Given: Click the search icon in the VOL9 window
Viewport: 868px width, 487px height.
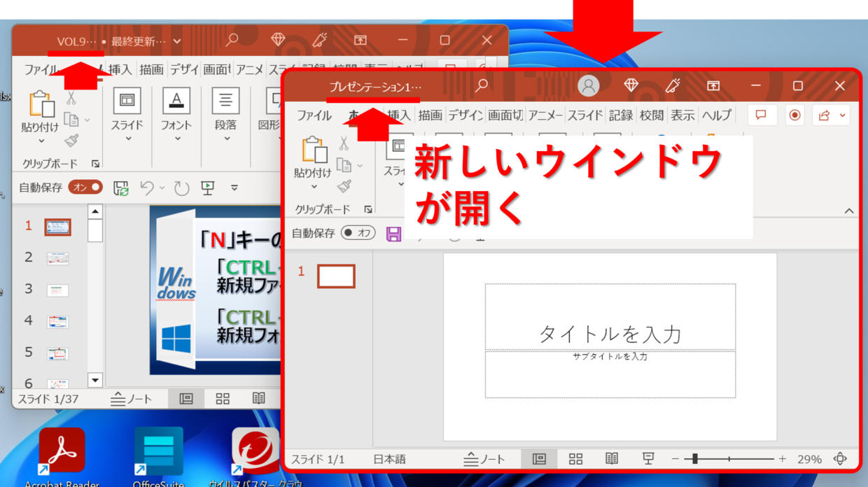Looking at the screenshot, I should coord(232,41).
